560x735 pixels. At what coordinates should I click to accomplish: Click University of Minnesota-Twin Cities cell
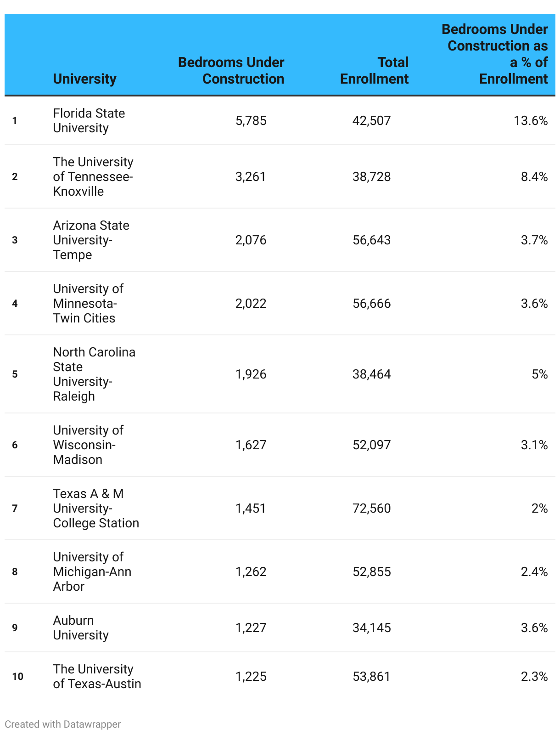coord(88,303)
